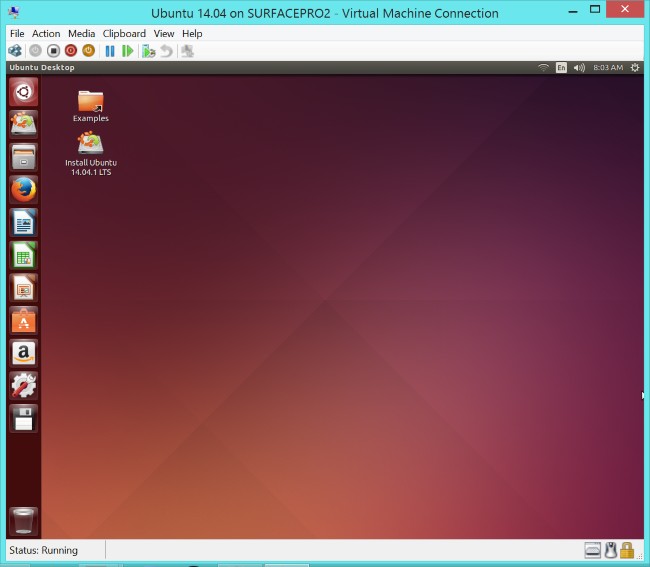650x567 pixels.
Task: Click the Virtual Machine Connection window icon
Action: 14,12
